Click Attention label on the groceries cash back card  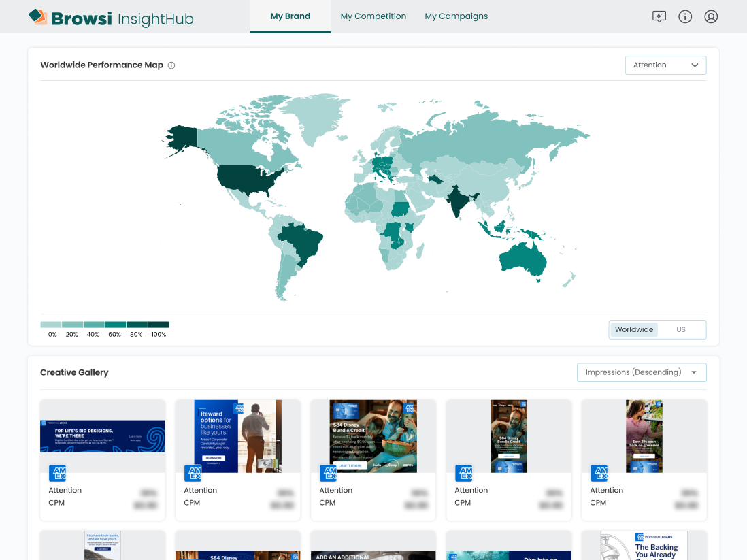click(606, 490)
